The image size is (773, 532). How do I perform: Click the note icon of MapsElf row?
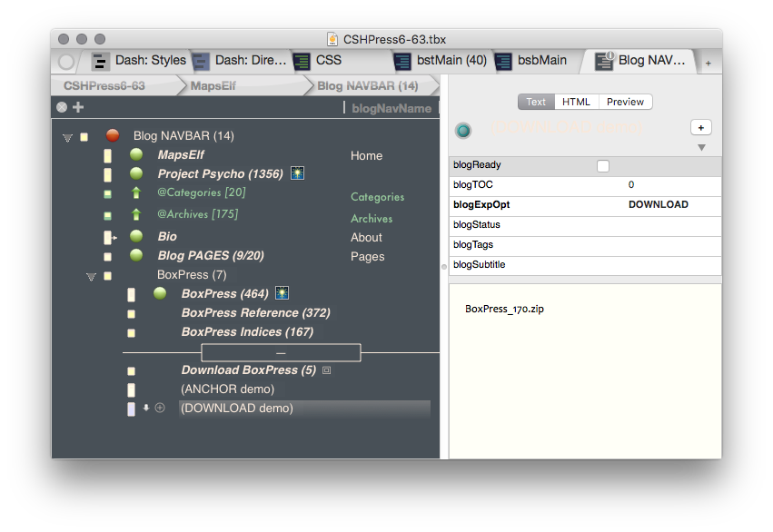pos(107,155)
